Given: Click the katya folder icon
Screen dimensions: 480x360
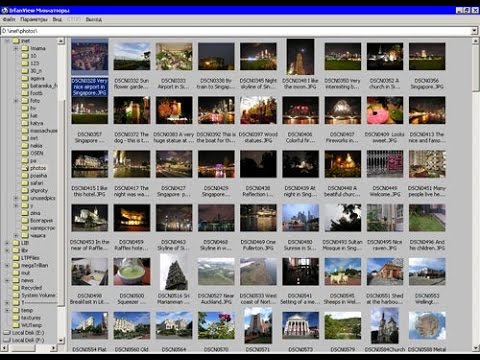Looking at the screenshot, I should coord(25,123).
